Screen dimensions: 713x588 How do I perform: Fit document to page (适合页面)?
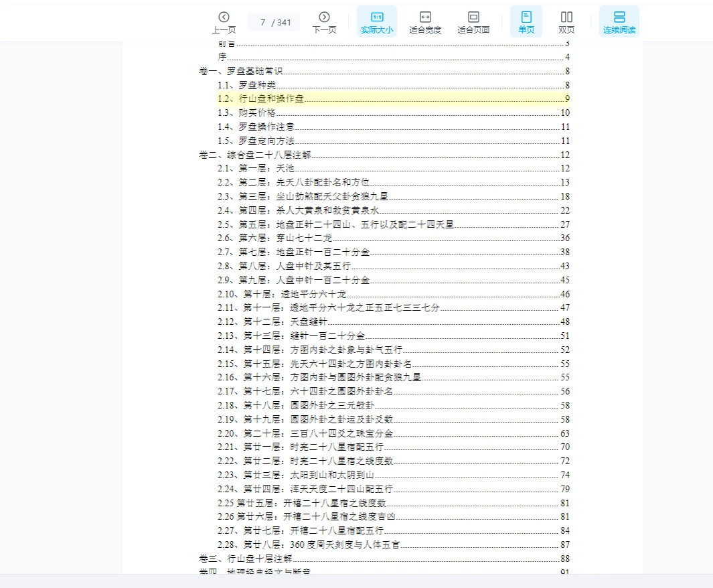(x=473, y=22)
